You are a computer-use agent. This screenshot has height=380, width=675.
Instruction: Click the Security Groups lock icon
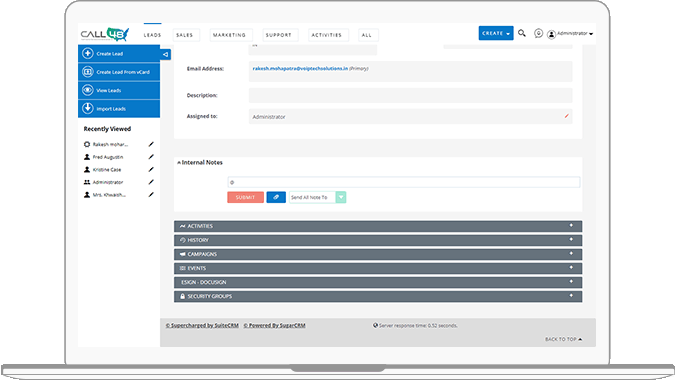183,296
